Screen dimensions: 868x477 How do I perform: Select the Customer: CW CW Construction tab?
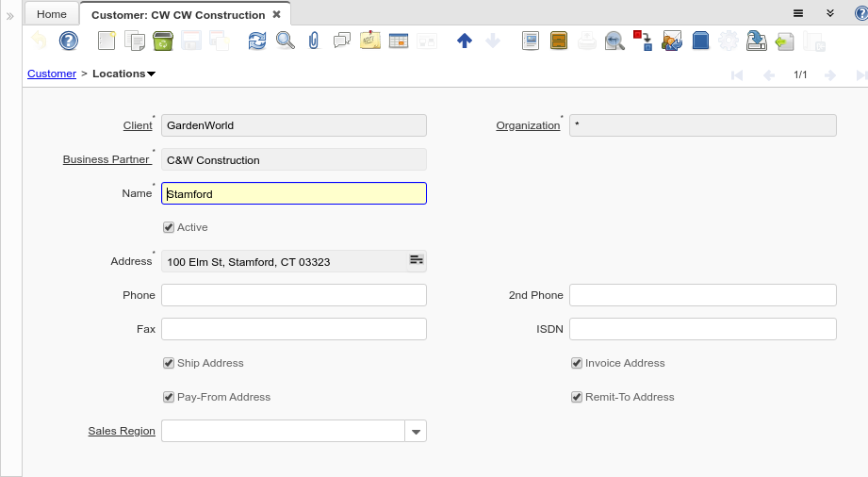(x=177, y=15)
